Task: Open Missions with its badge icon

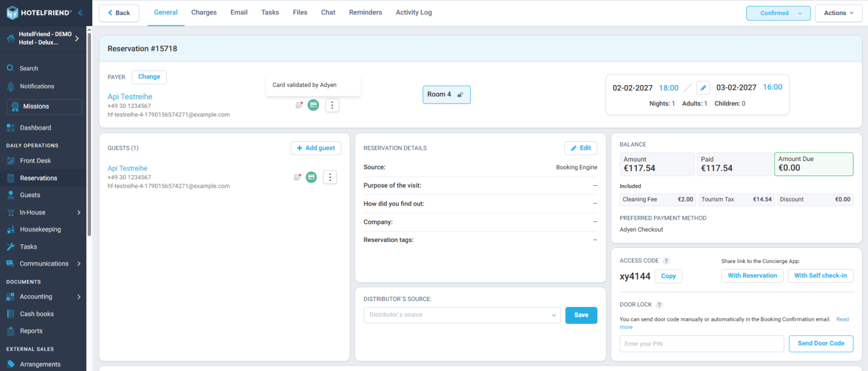Action: pyautogui.click(x=15, y=107)
